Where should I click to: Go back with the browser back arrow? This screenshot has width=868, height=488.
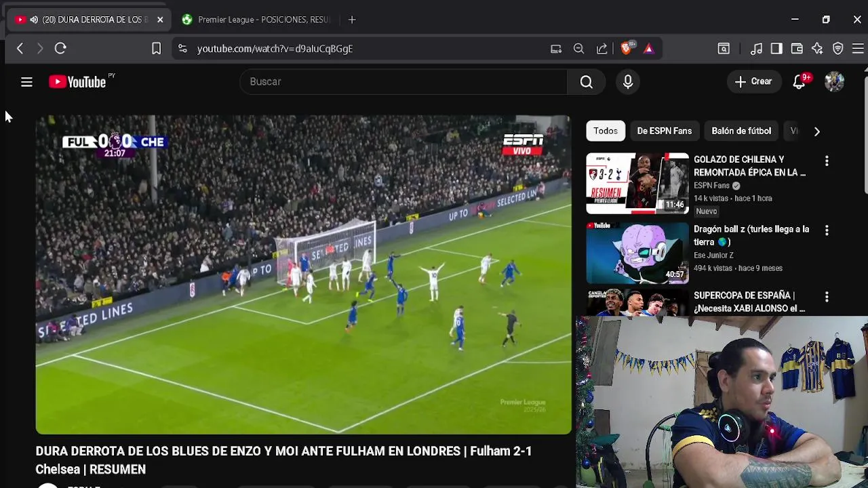pyautogui.click(x=20, y=49)
